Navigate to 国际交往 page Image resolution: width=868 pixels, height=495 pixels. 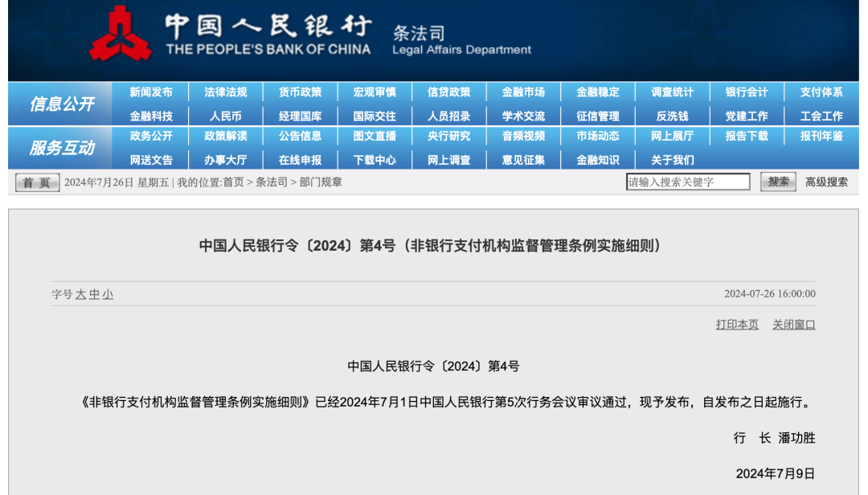tap(375, 117)
